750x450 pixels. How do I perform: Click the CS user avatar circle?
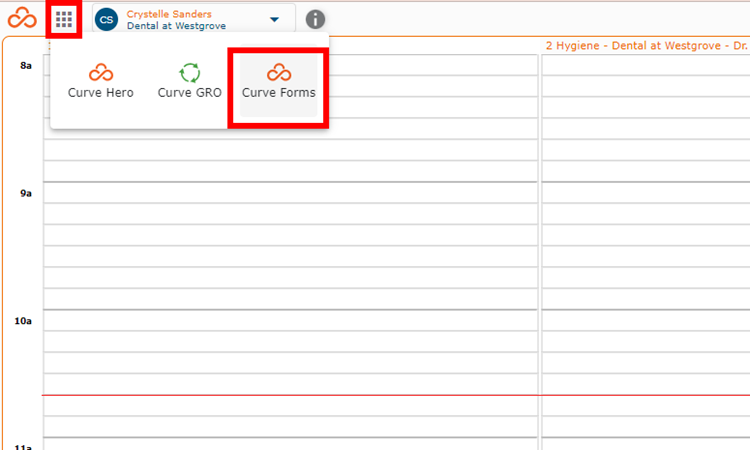[x=106, y=20]
